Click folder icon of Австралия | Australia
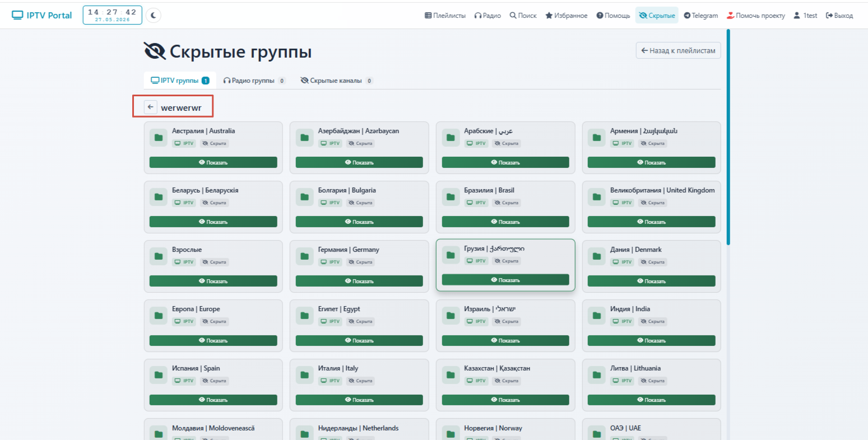 click(x=159, y=138)
